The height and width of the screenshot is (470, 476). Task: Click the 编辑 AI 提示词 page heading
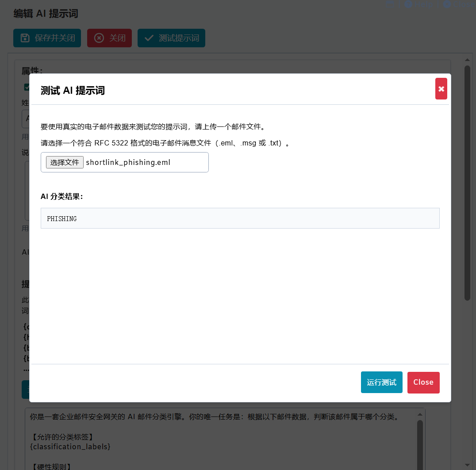(46, 14)
